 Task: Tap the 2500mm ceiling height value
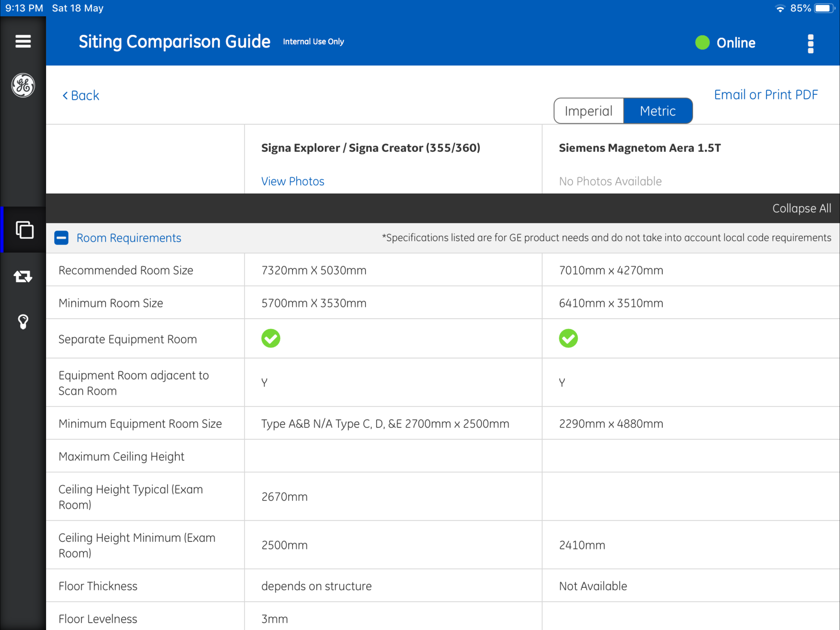[284, 545]
